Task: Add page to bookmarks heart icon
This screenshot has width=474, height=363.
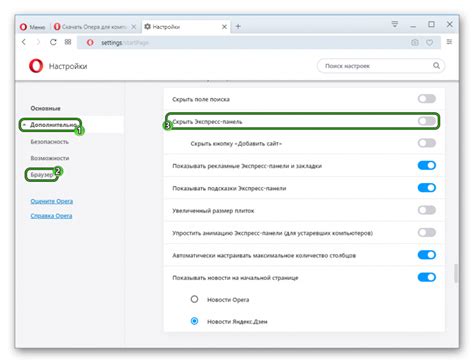Action: click(430, 43)
